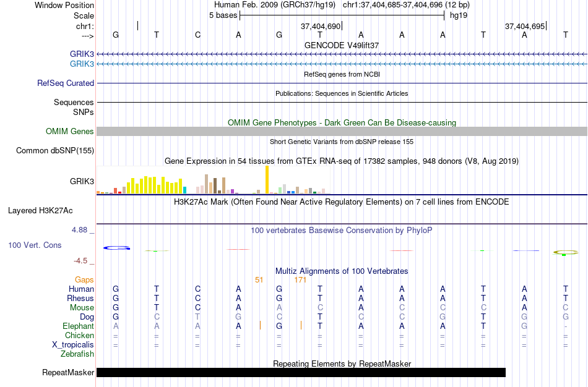The image size is (588, 387).
Task: Select the Human alignment row label
Action: [x=81, y=289]
